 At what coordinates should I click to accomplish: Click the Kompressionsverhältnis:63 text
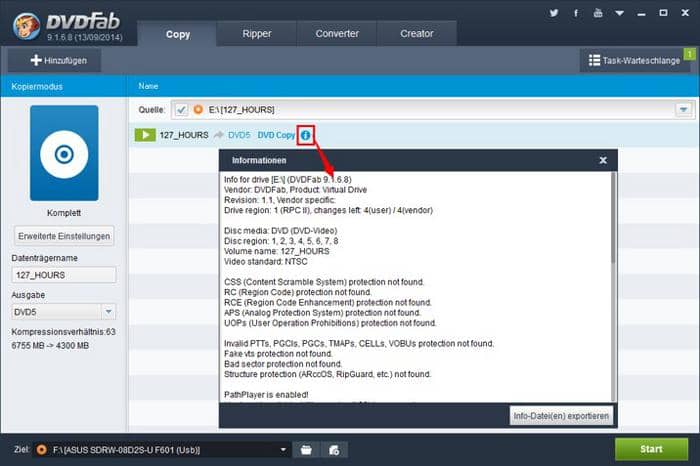[63, 332]
